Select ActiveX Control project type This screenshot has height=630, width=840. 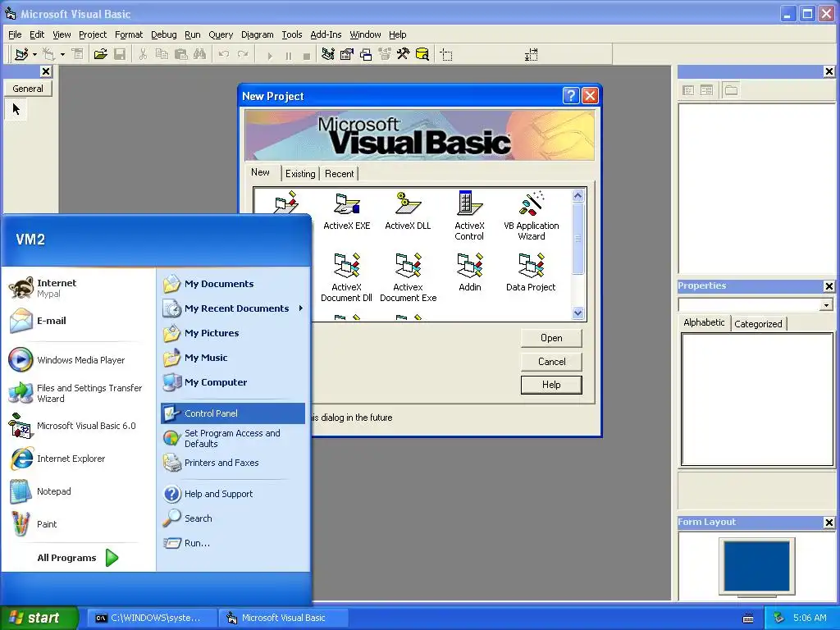469,216
